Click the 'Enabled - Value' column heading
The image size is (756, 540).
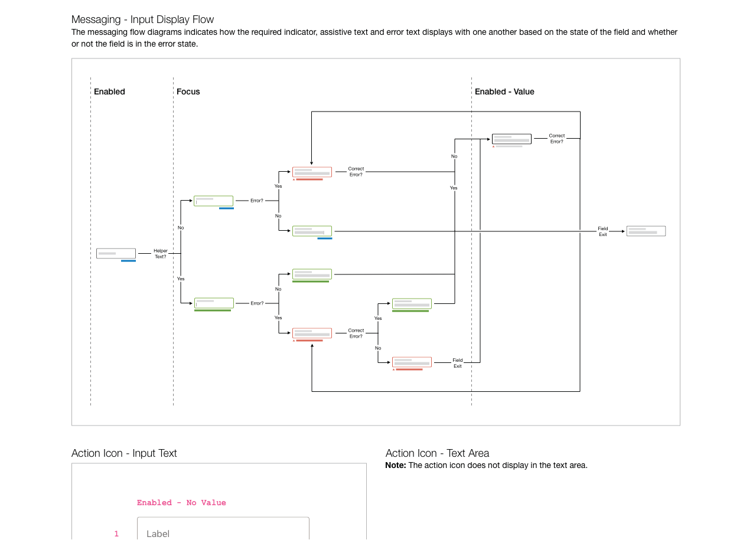point(504,91)
